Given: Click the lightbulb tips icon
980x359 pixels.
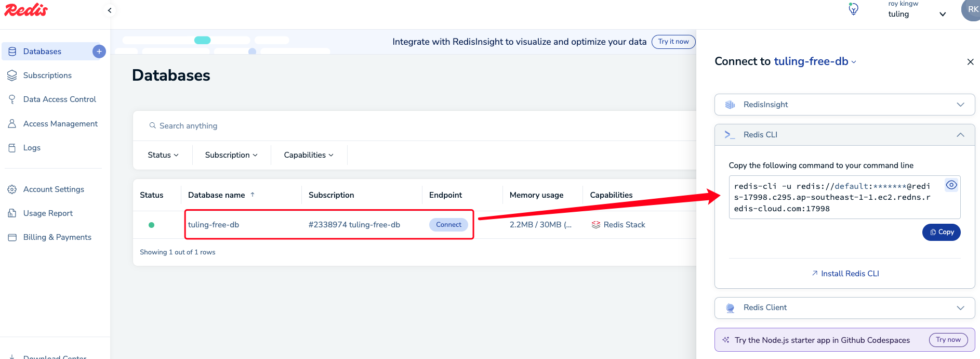Looking at the screenshot, I should [853, 9].
